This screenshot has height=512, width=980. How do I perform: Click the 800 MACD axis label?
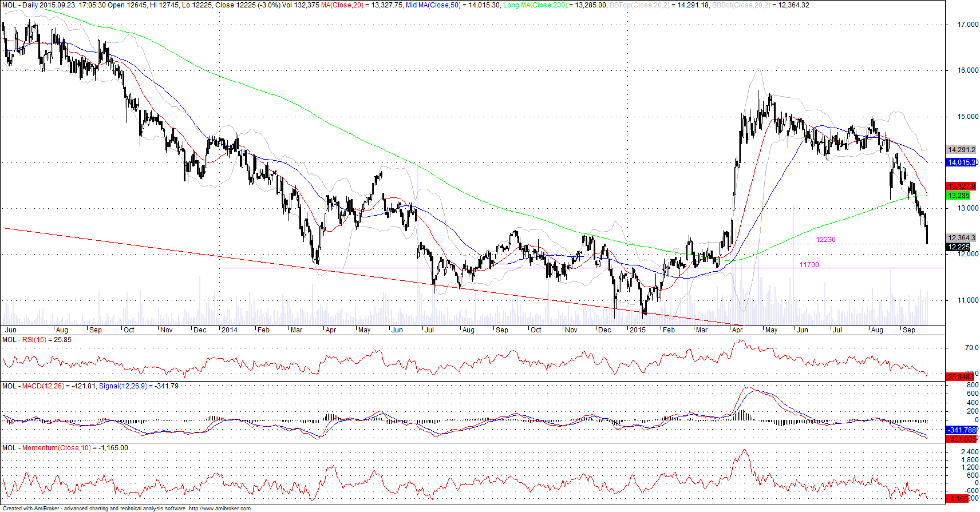[x=973, y=385]
